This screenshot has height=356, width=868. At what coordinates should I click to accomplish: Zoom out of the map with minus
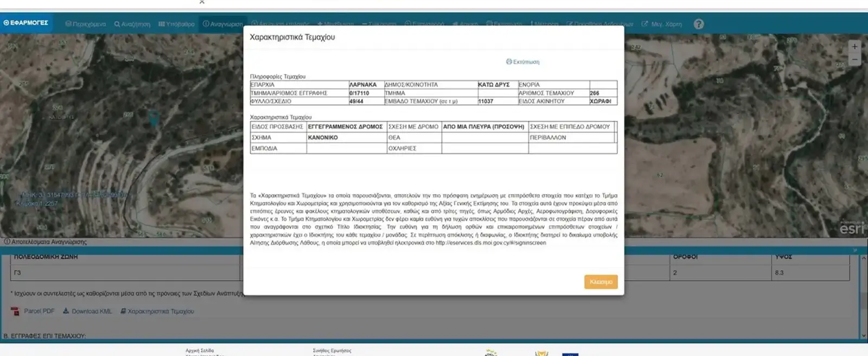pos(854,59)
